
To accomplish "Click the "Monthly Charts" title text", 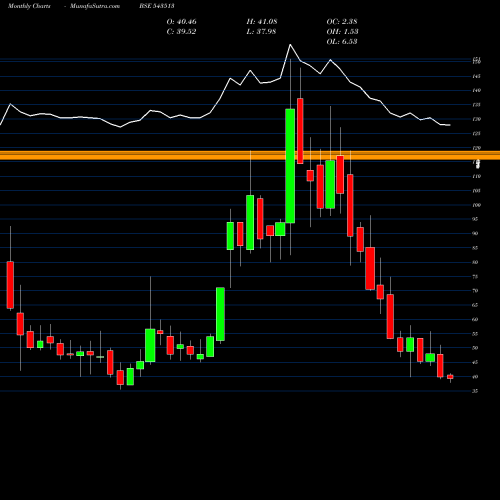I will (x=29, y=6).
